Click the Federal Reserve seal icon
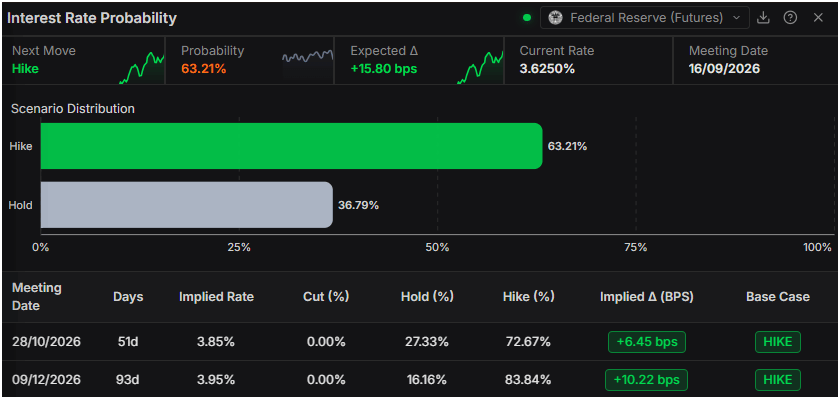Screen dimensions: 840x399 [556, 18]
